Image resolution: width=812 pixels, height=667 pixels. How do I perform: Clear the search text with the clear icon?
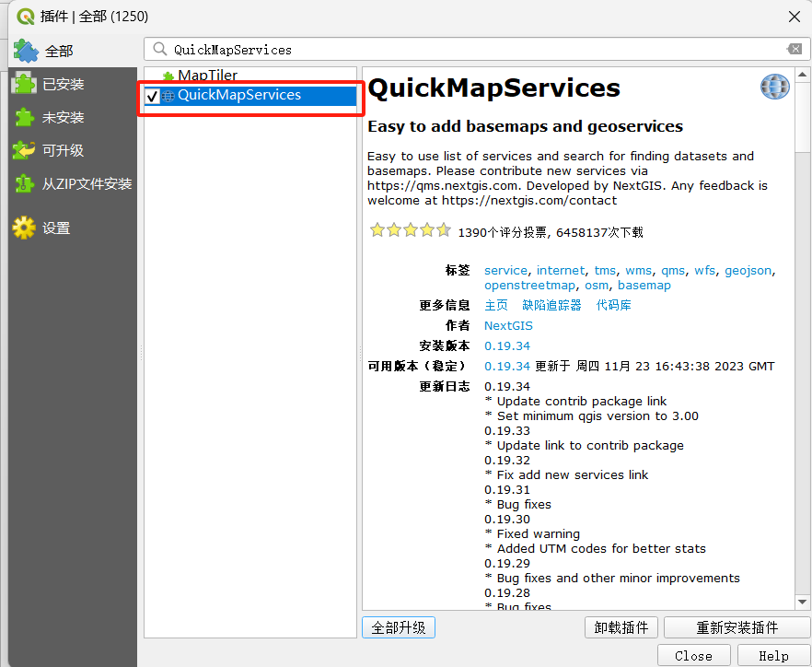tap(795, 49)
